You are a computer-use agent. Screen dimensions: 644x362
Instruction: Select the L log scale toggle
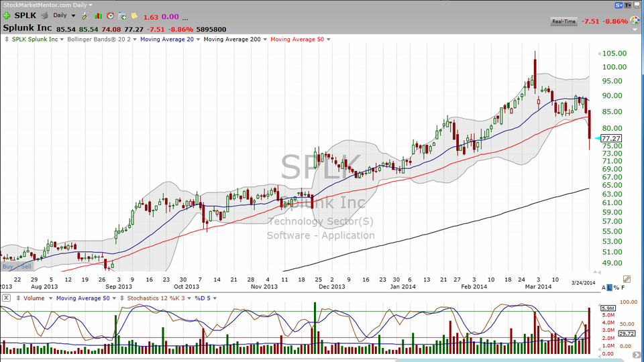[x=610, y=288]
